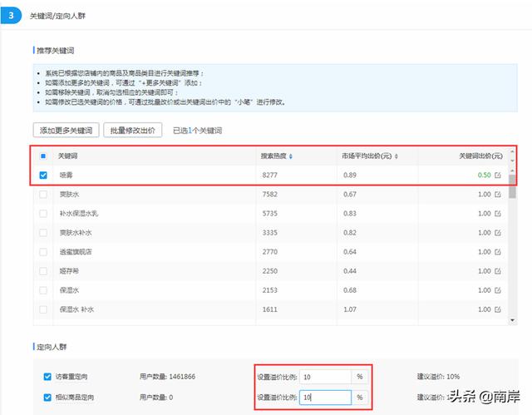Click the market average price 0.67

(x=350, y=195)
